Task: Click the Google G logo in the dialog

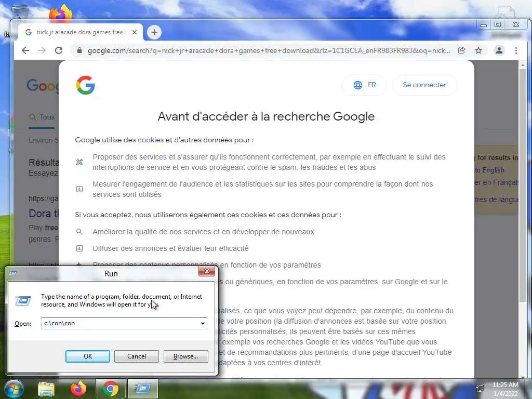Action: tap(86, 85)
